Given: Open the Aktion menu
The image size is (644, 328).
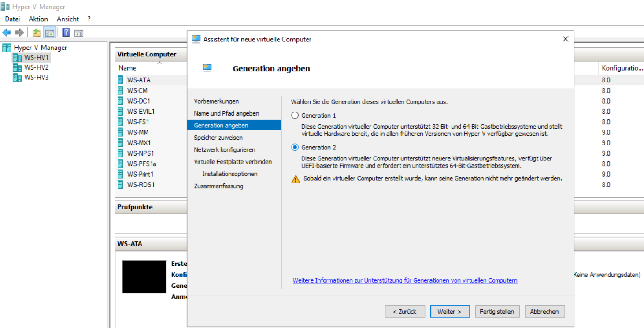Looking at the screenshot, I should point(38,19).
